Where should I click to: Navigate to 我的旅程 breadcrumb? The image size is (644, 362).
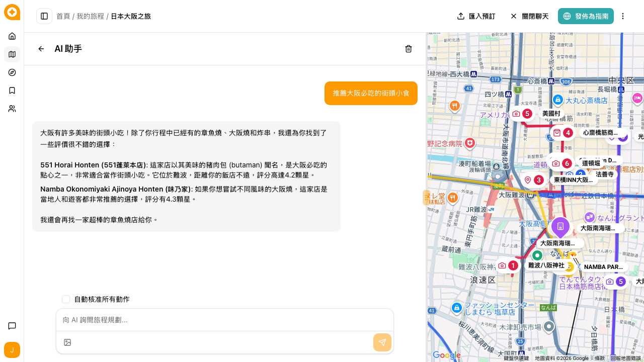(x=91, y=16)
